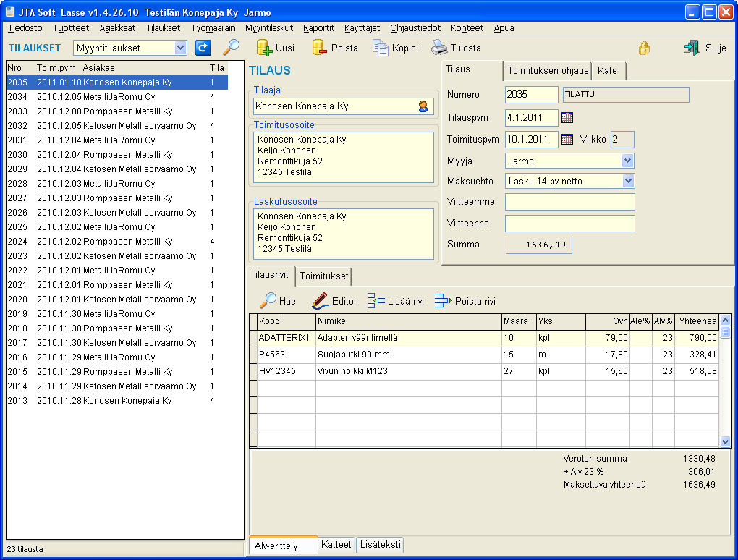Click the customer person icon in Tilaaja field

(423, 106)
